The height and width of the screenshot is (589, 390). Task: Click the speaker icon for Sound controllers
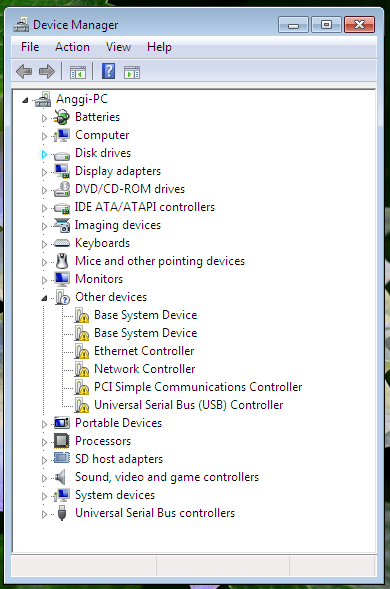tap(60, 477)
